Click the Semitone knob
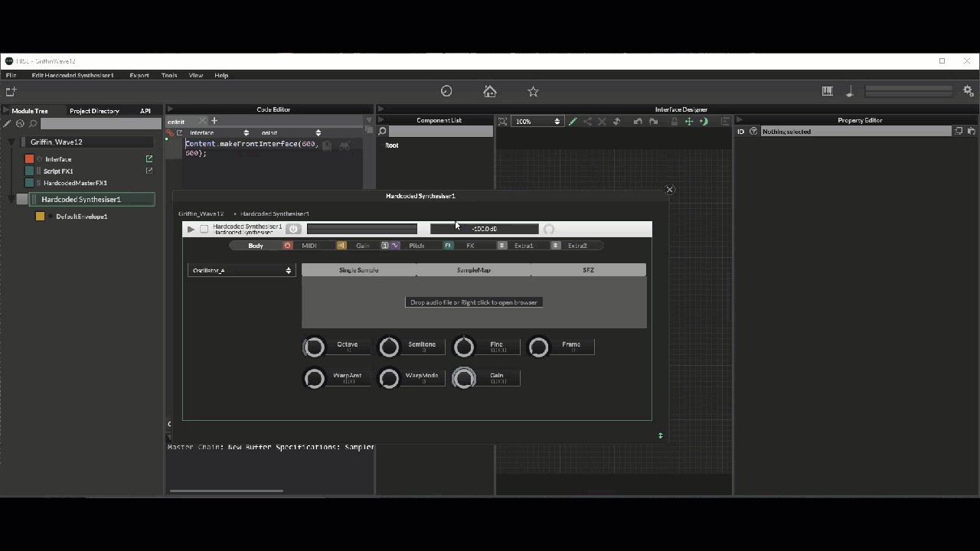 pyautogui.click(x=389, y=347)
